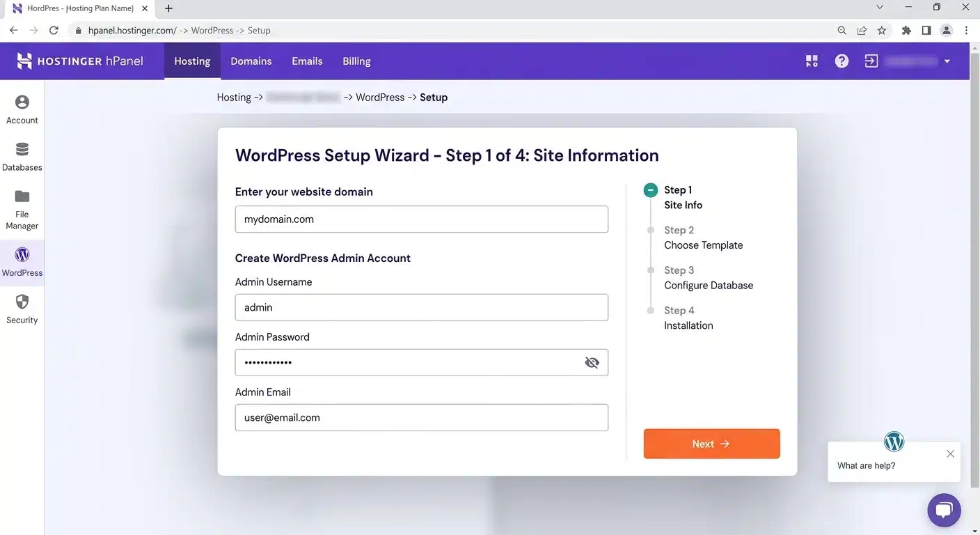980x535 pixels.
Task: Switch to the Hosting tab
Action: (x=192, y=61)
